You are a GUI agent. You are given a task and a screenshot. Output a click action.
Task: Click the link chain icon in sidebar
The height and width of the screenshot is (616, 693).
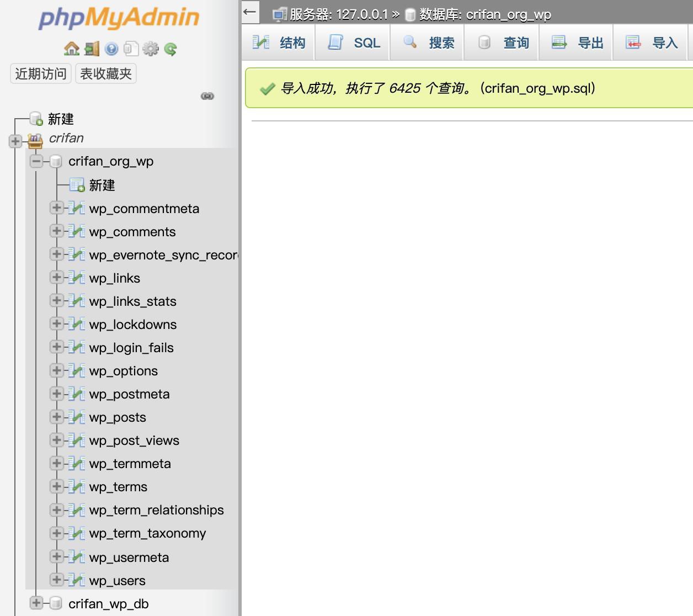[x=207, y=96]
